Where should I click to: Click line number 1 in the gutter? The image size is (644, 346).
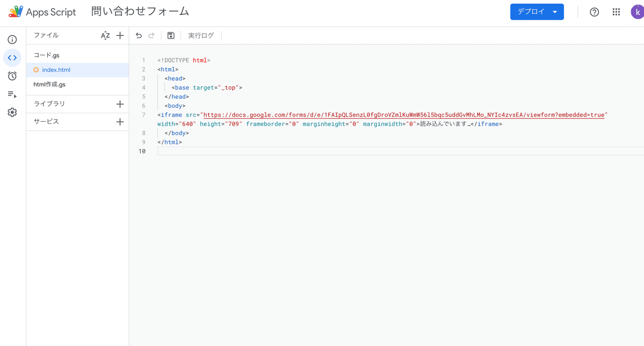[x=143, y=60]
